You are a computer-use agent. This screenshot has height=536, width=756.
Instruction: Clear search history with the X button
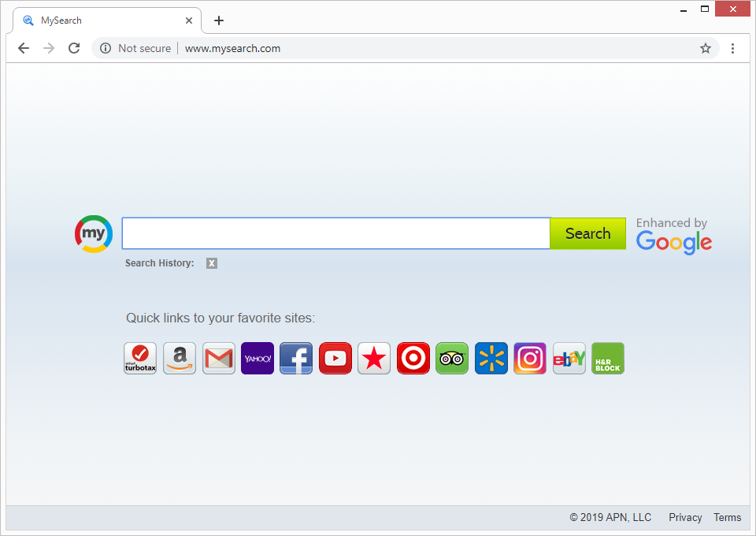pyautogui.click(x=212, y=263)
